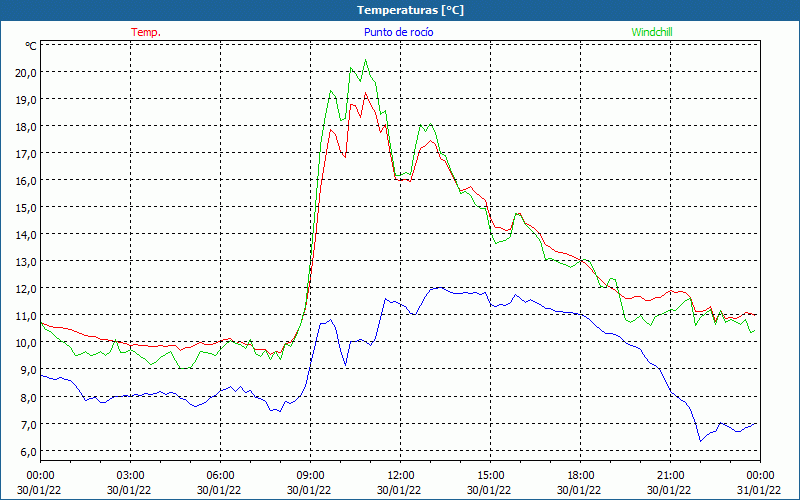Click the 10,0 y-axis value
This screenshot has height=500, width=800.
[x=27, y=343]
